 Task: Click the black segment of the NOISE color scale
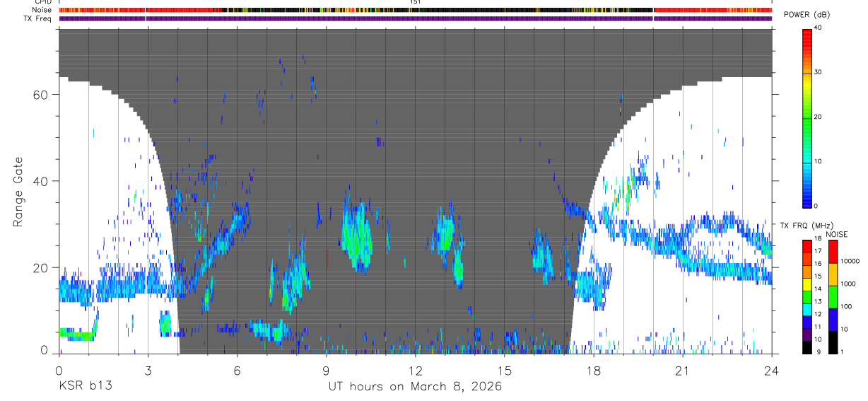pyautogui.click(x=833, y=342)
